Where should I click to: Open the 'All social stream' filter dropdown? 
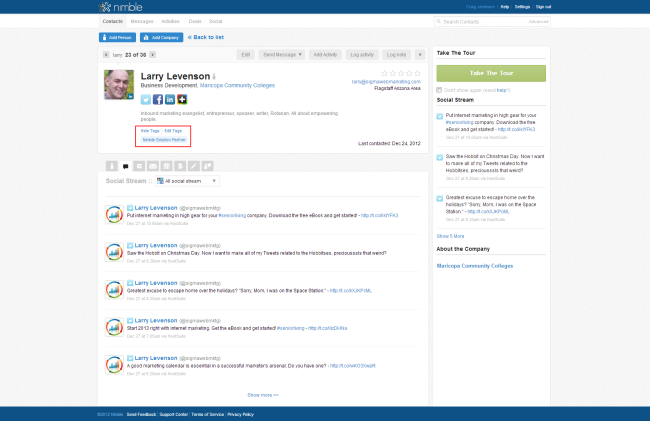pos(187,181)
